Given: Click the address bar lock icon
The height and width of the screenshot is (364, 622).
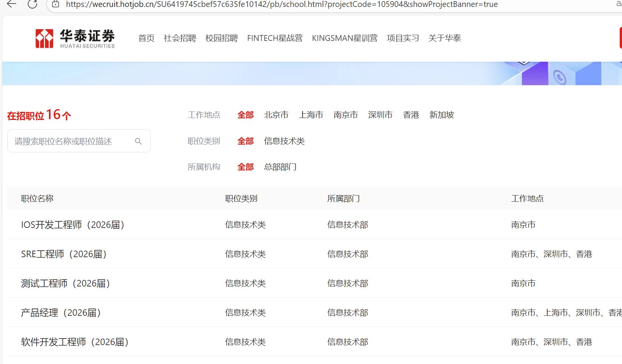Looking at the screenshot, I should tap(56, 4).
